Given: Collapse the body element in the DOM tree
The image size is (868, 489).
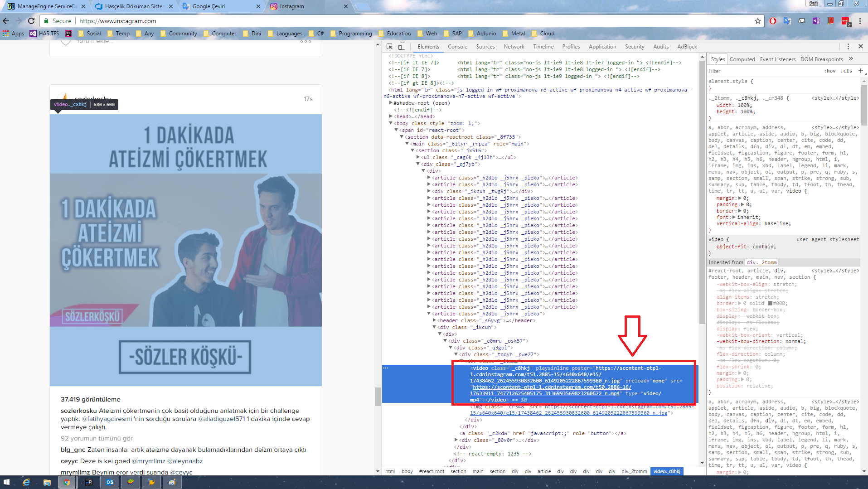Looking at the screenshot, I should 392,123.
